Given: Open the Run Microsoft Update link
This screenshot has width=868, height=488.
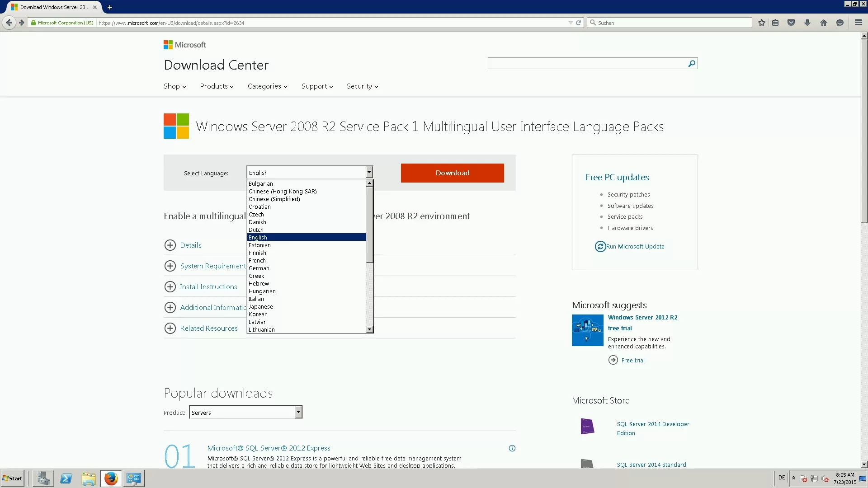Looking at the screenshot, I should (635, 246).
